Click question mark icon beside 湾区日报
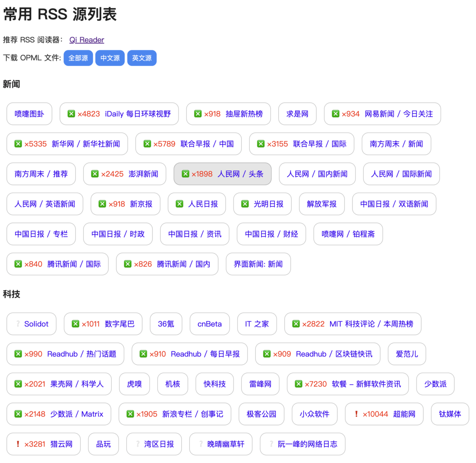The image size is (476, 463). tap(138, 444)
